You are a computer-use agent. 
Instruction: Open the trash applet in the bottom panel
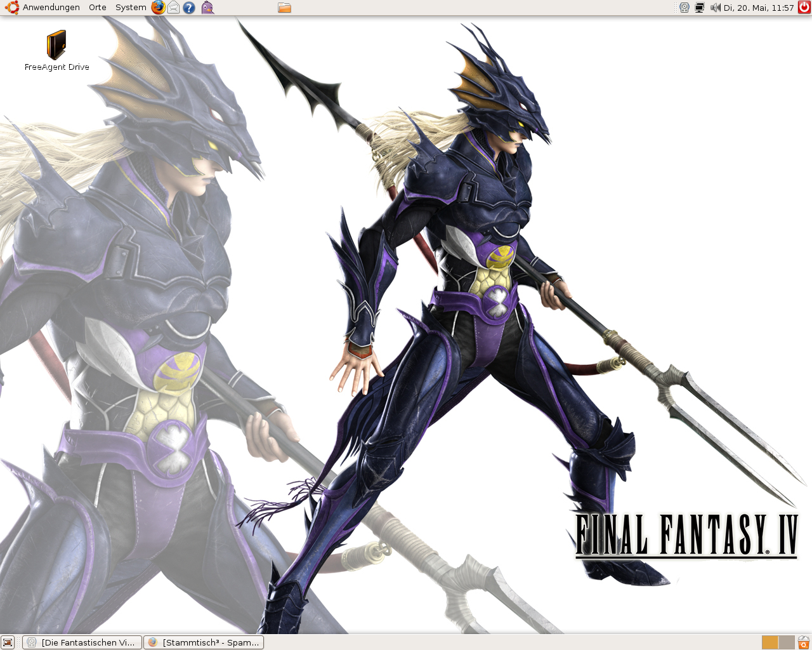click(x=804, y=642)
